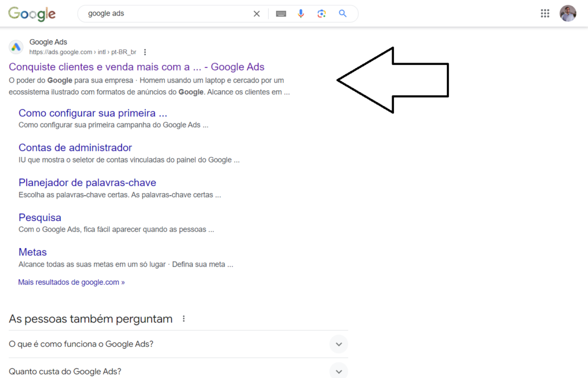
Task: Click 'Com o Google Ads, fica fácil' description
Action: (116, 230)
